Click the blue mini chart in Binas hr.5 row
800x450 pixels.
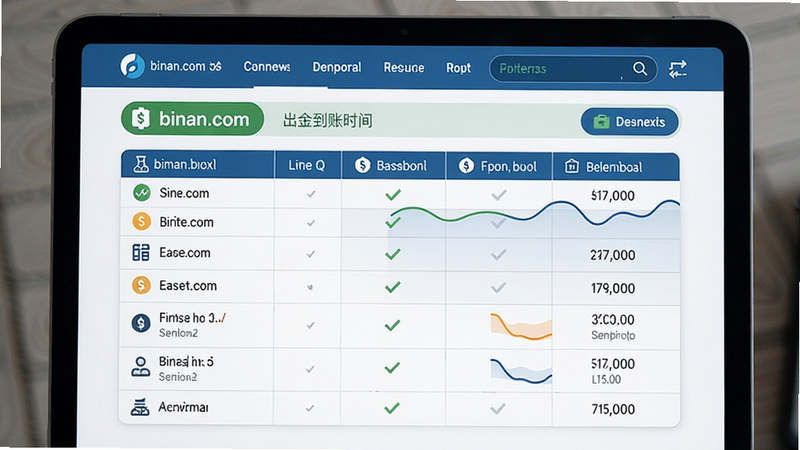[x=521, y=371]
